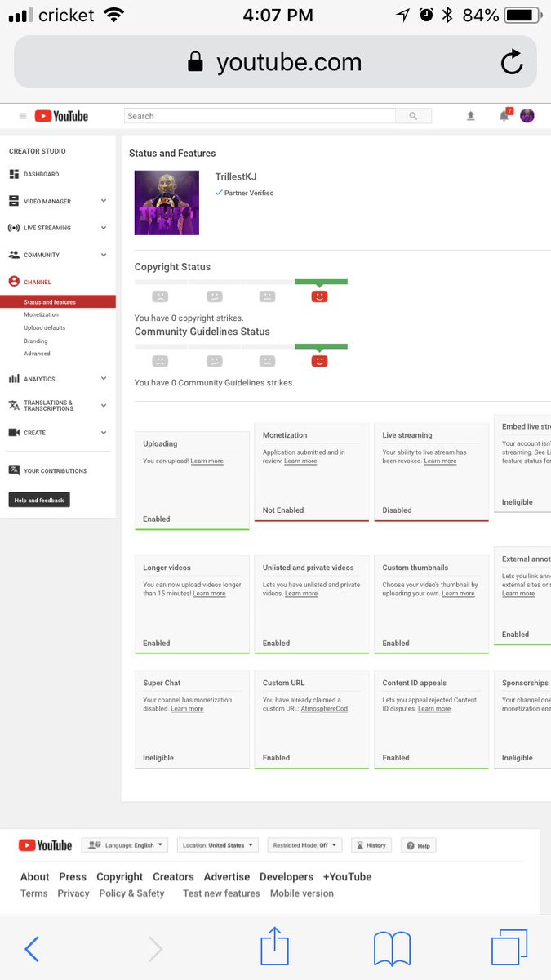Screen dimensions: 551x980
Task: Click Learn more in Uploading card
Action: tap(207, 461)
